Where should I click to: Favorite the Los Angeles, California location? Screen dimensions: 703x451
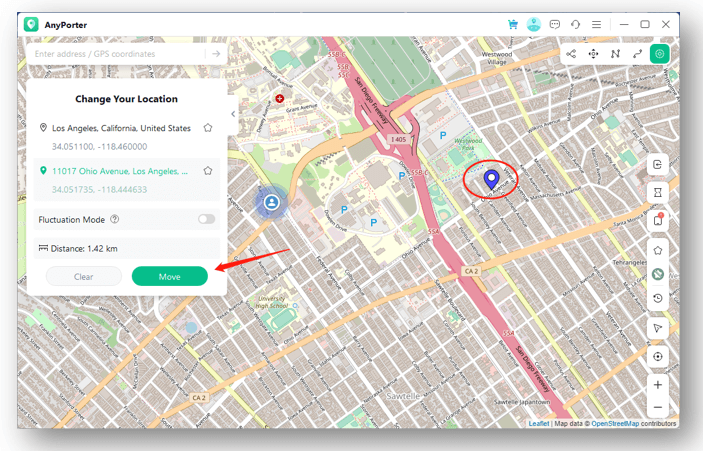click(208, 128)
